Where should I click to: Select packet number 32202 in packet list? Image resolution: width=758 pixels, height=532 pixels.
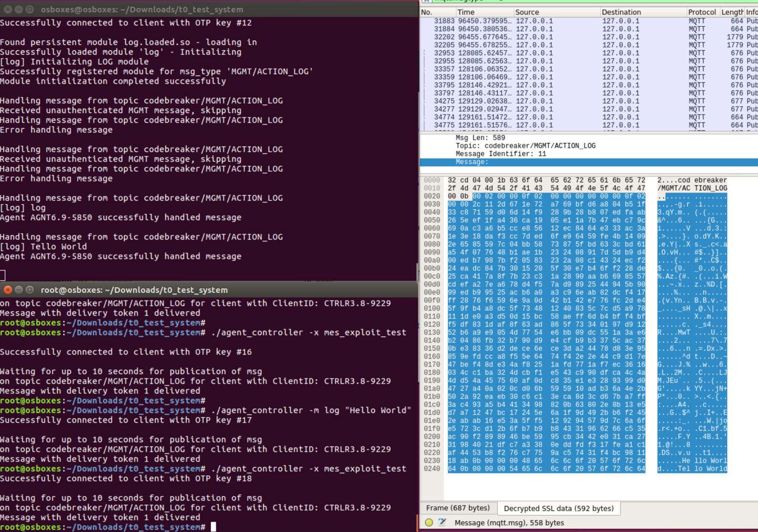click(x=589, y=37)
